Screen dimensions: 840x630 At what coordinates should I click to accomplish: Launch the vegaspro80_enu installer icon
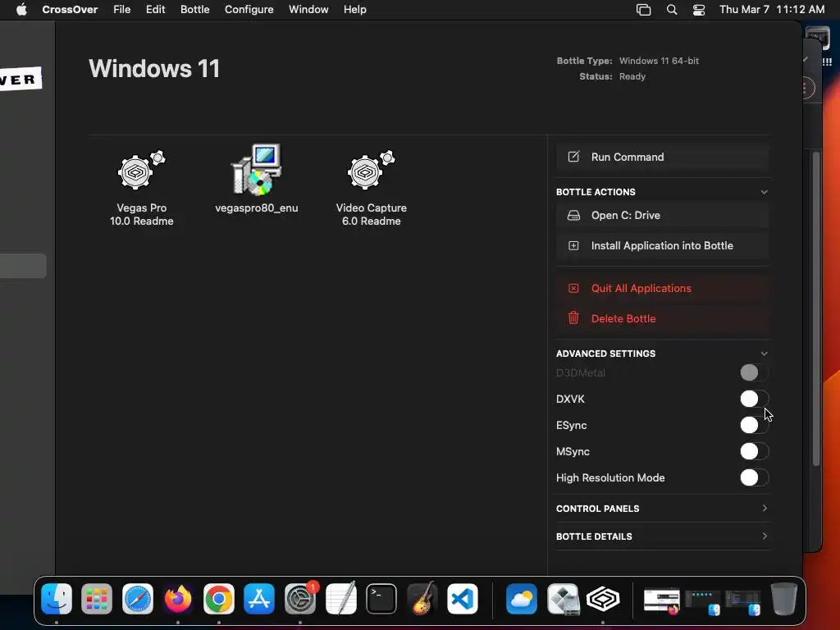tap(256, 179)
